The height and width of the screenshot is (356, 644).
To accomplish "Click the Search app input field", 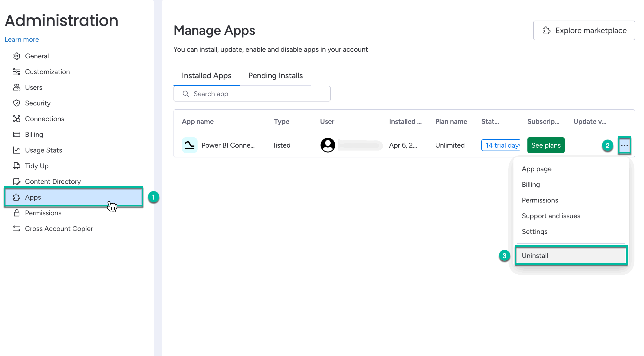I will click(x=252, y=94).
